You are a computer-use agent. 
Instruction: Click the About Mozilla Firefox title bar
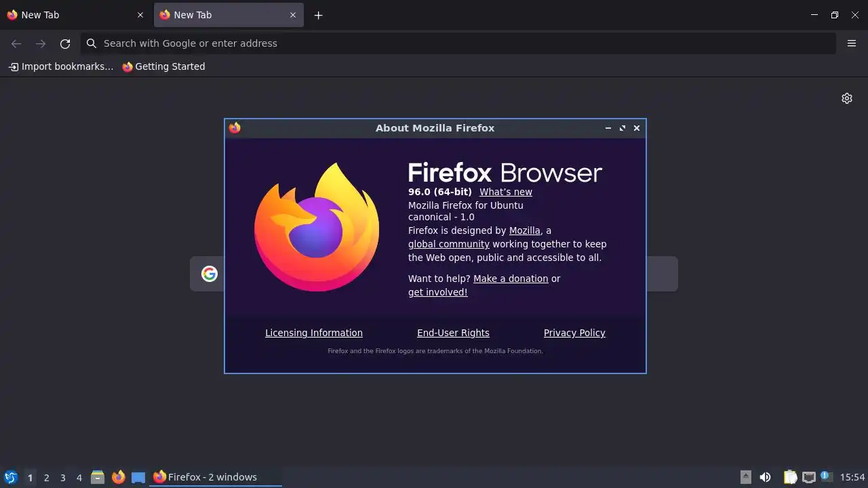[x=435, y=128]
